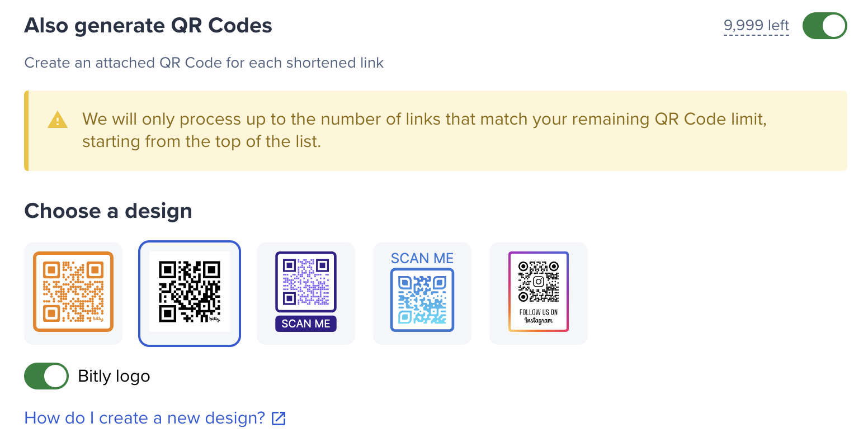This screenshot has width=868, height=447.
Task: Open the How do I create a new design link
Action: [x=145, y=418]
